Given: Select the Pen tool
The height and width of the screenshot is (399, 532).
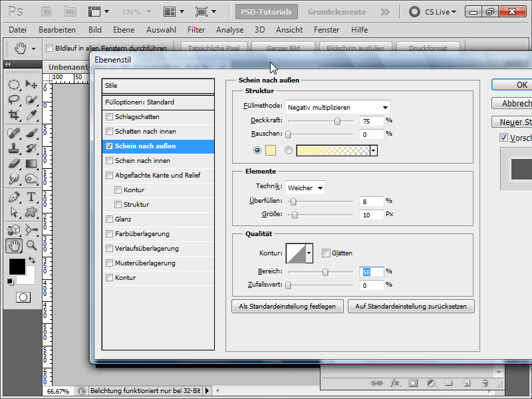Looking at the screenshot, I should point(13,197).
